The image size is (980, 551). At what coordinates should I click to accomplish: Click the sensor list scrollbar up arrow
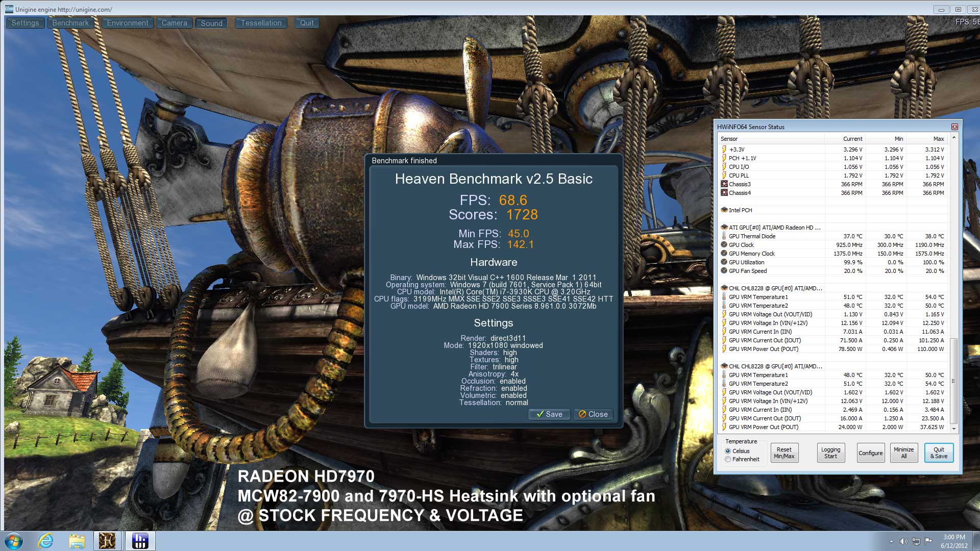click(953, 138)
